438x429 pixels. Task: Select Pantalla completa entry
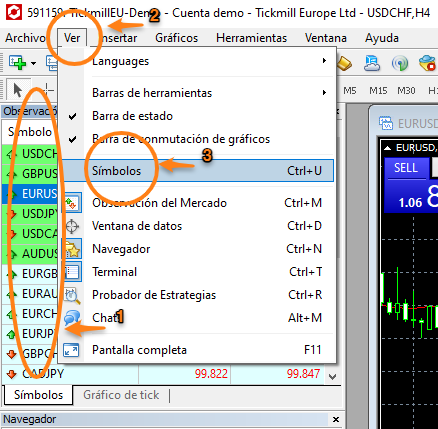(x=197, y=350)
